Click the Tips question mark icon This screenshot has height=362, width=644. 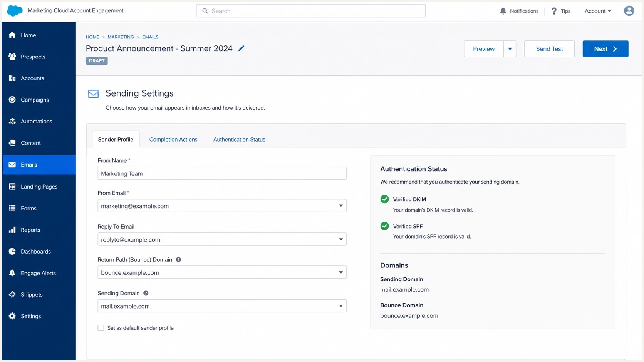[x=554, y=11]
